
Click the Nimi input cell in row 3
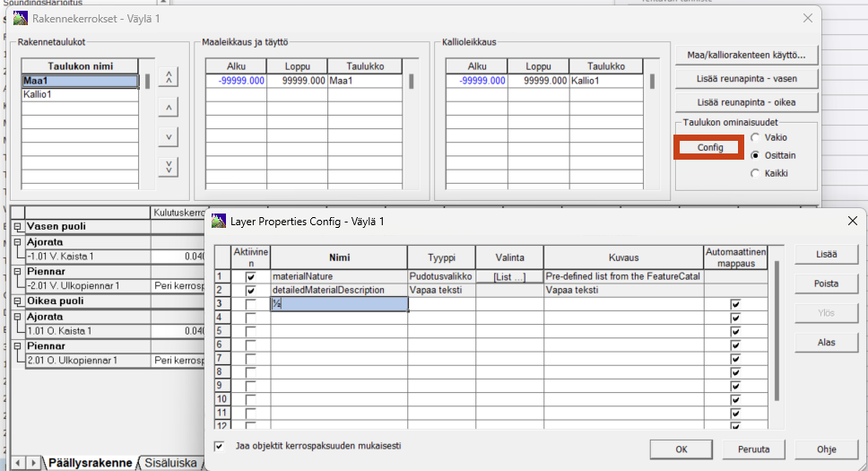tap(339, 303)
